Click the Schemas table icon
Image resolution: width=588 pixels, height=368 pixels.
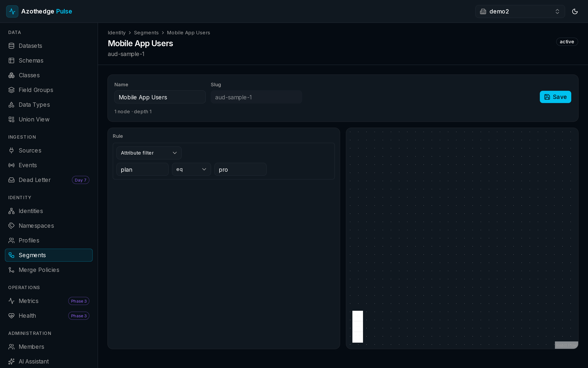click(x=11, y=61)
